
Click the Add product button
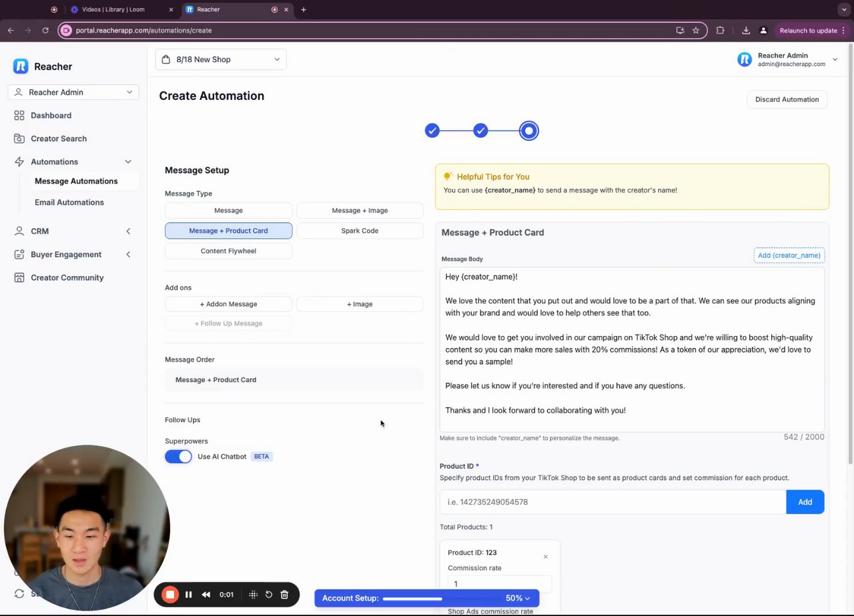805,502
